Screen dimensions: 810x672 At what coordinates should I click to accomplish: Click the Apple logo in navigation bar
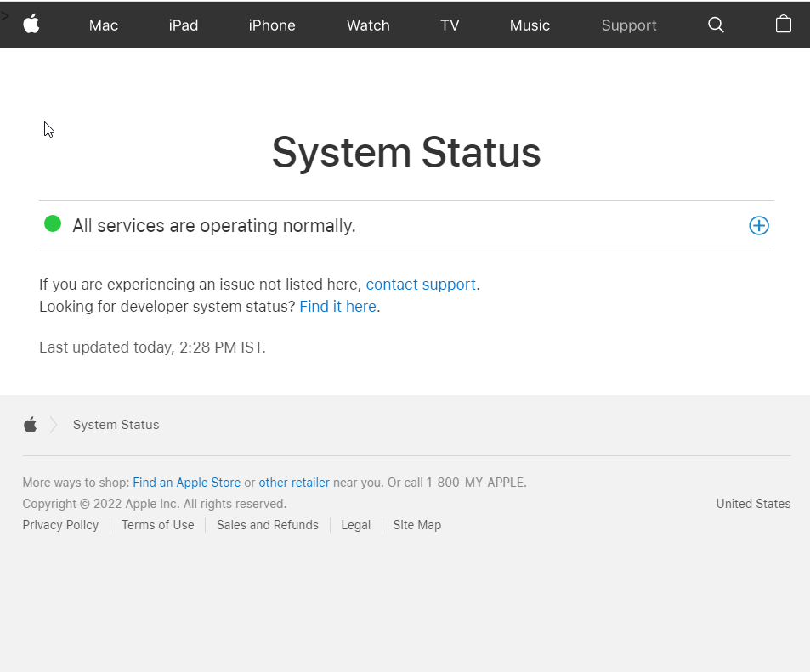pyautogui.click(x=31, y=25)
